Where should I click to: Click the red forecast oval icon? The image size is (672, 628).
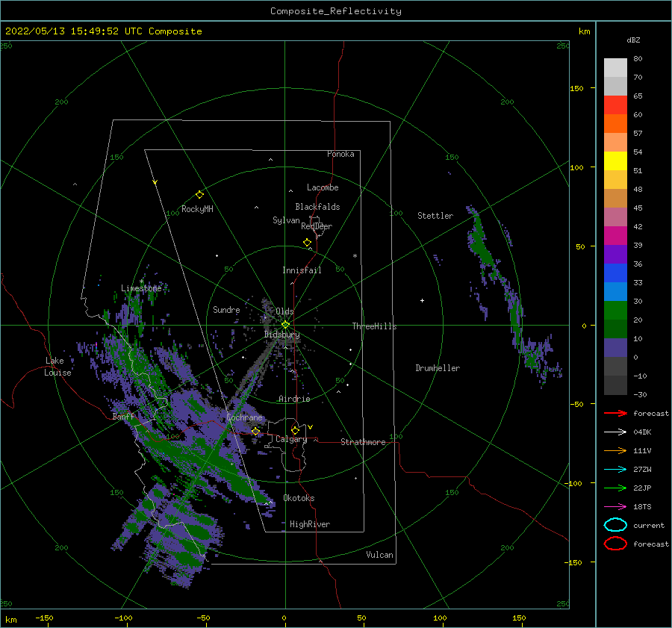[615, 544]
